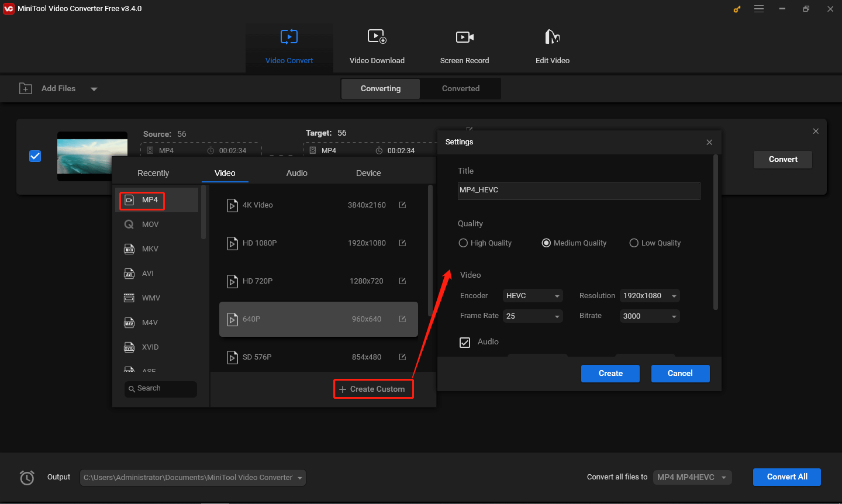Click the edit icon for SD 576P preset
Image resolution: width=842 pixels, height=504 pixels.
[x=402, y=357]
